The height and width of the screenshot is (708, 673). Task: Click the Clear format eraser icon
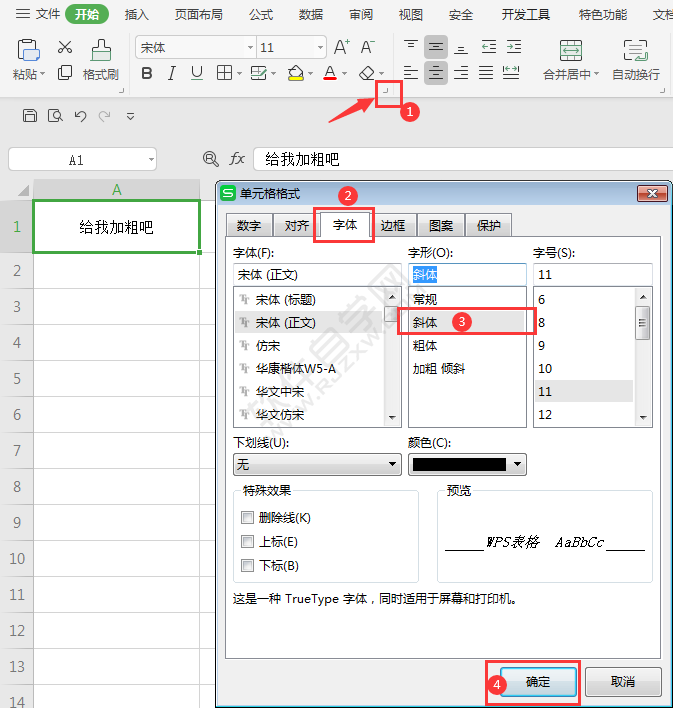coord(367,73)
